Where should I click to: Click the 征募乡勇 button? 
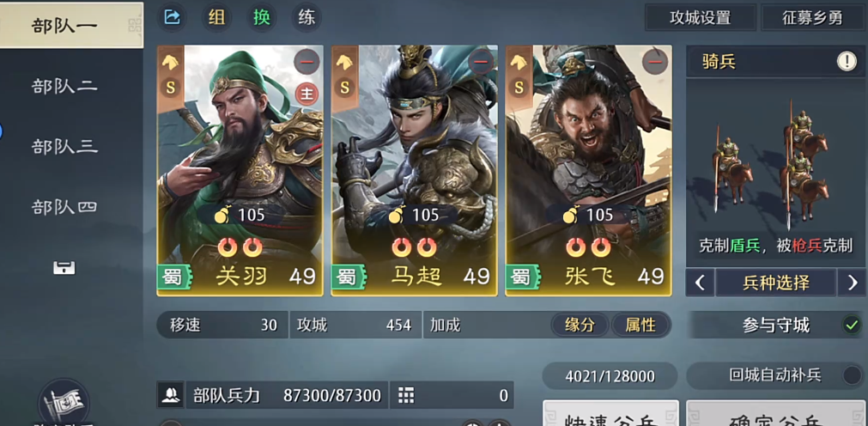tap(813, 18)
